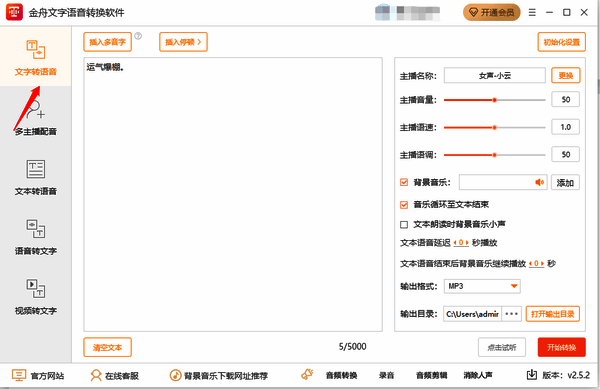Click the 开通会员 membership button
The height and width of the screenshot is (389, 600).
coord(492,13)
